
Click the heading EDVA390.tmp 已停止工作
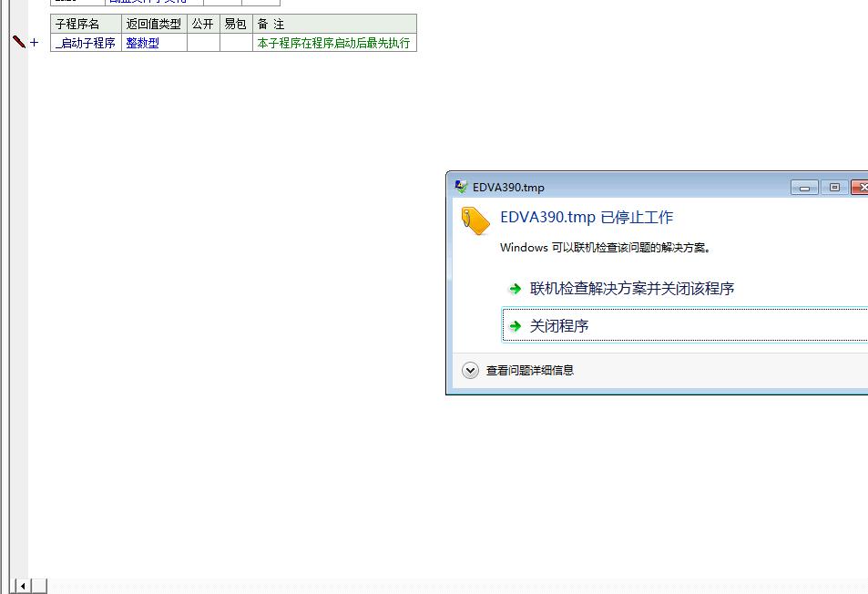click(587, 217)
